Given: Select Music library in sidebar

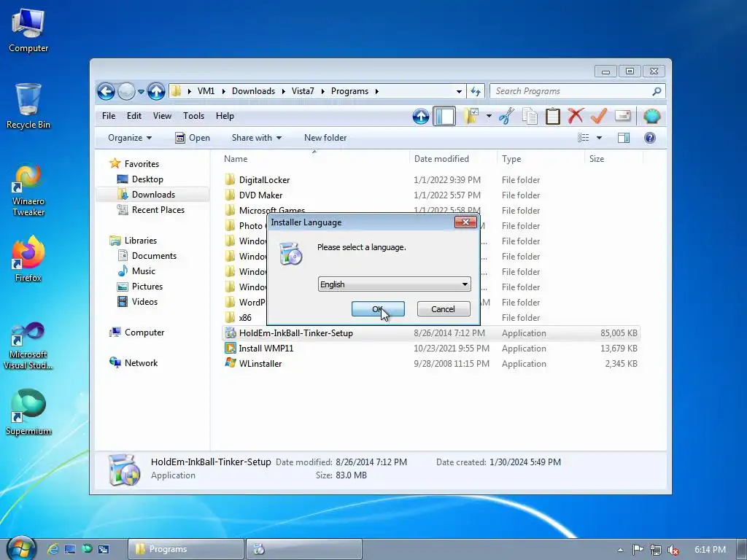Looking at the screenshot, I should [x=144, y=271].
